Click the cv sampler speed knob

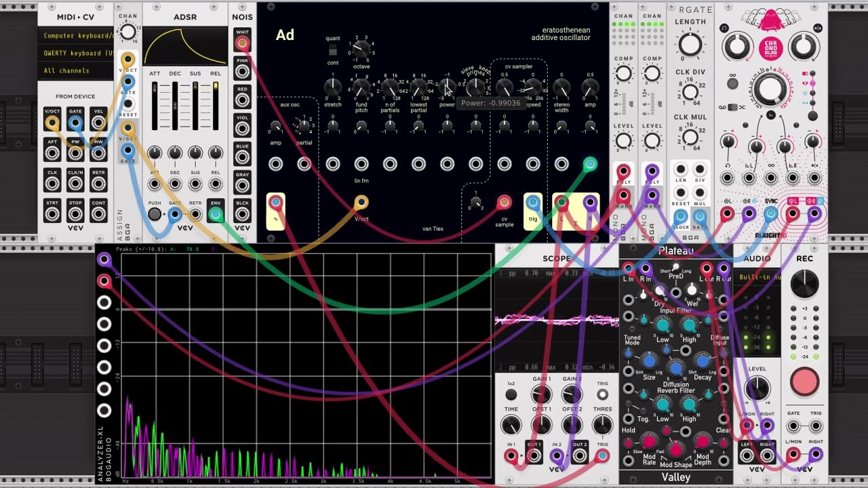[533, 87]
